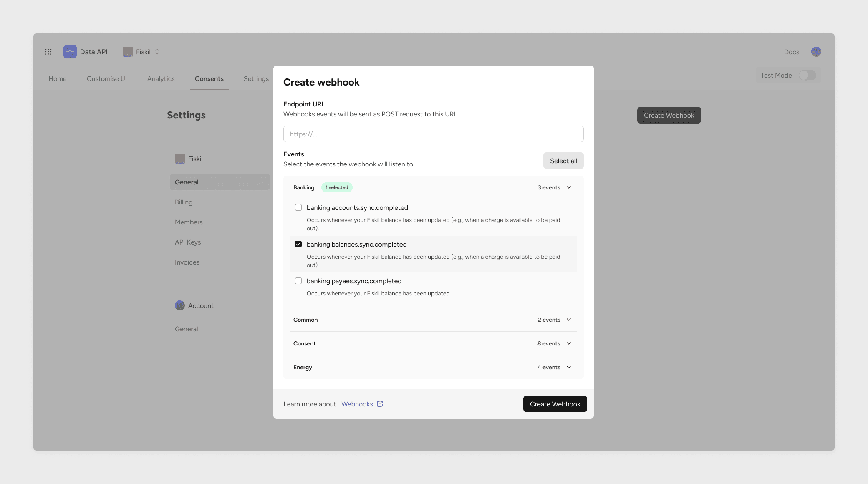Screen dimensions: 868x484
Task: Uncheck banking.balances.sync.completed event
Action: 298,244
